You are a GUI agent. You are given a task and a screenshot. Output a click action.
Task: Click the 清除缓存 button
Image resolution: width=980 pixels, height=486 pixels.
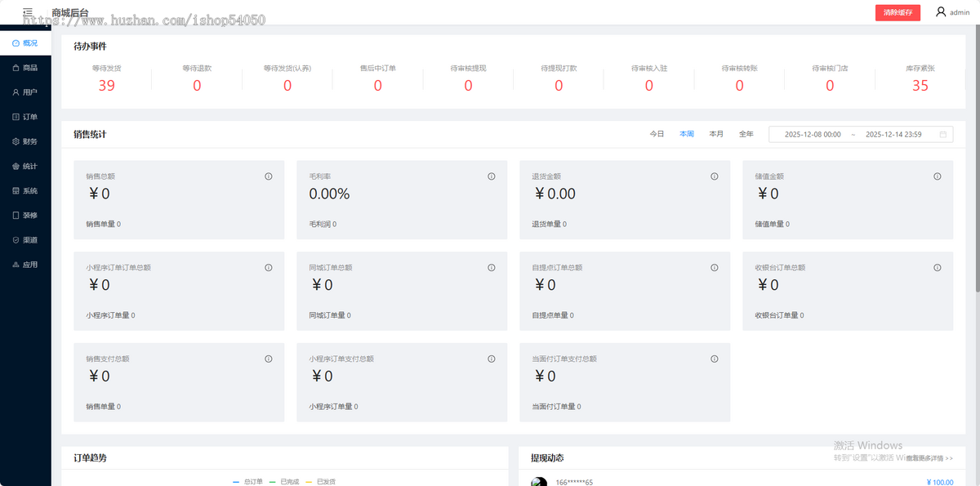click(x=898, y=12)
